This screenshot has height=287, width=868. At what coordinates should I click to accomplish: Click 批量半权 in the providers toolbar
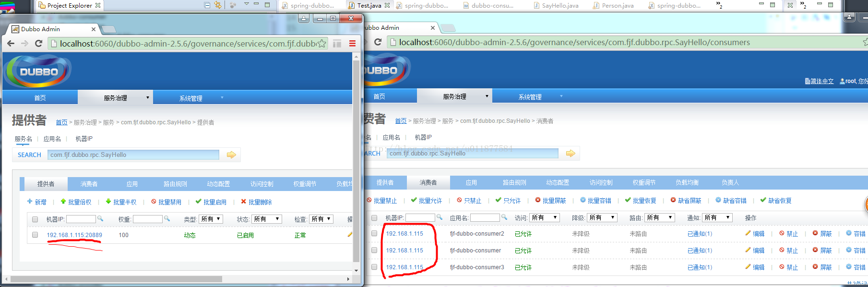click(x=121, y=202)
